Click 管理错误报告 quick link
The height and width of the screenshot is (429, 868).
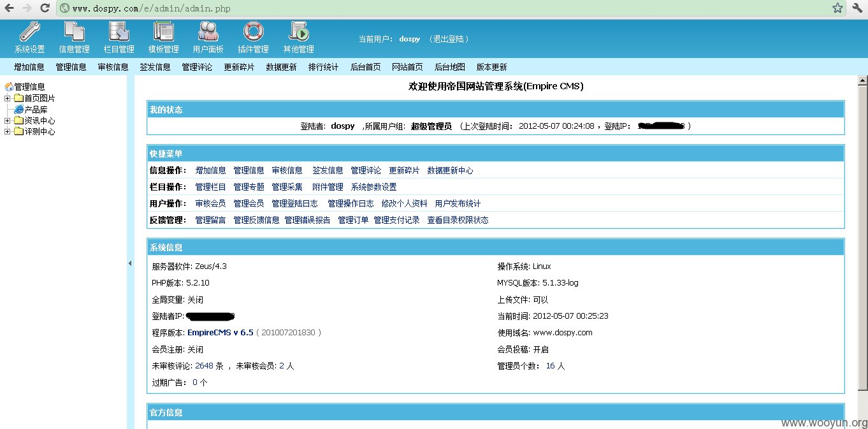click(308, 220)
